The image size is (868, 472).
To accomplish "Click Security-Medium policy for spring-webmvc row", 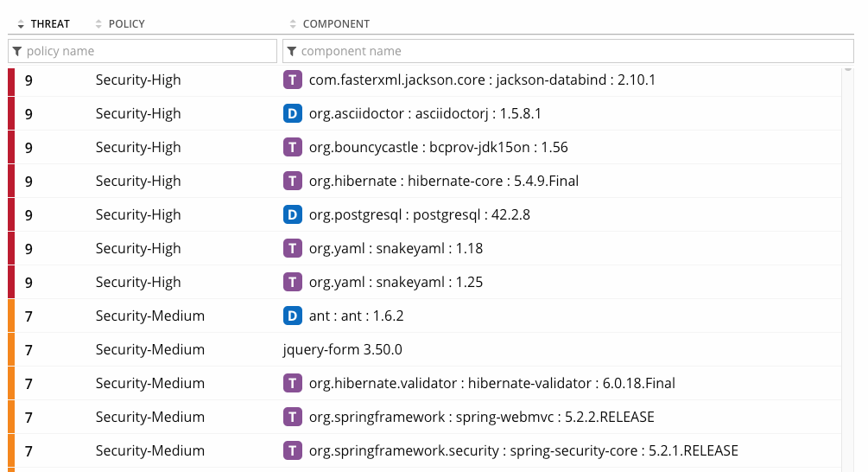I will coord(150,418).
